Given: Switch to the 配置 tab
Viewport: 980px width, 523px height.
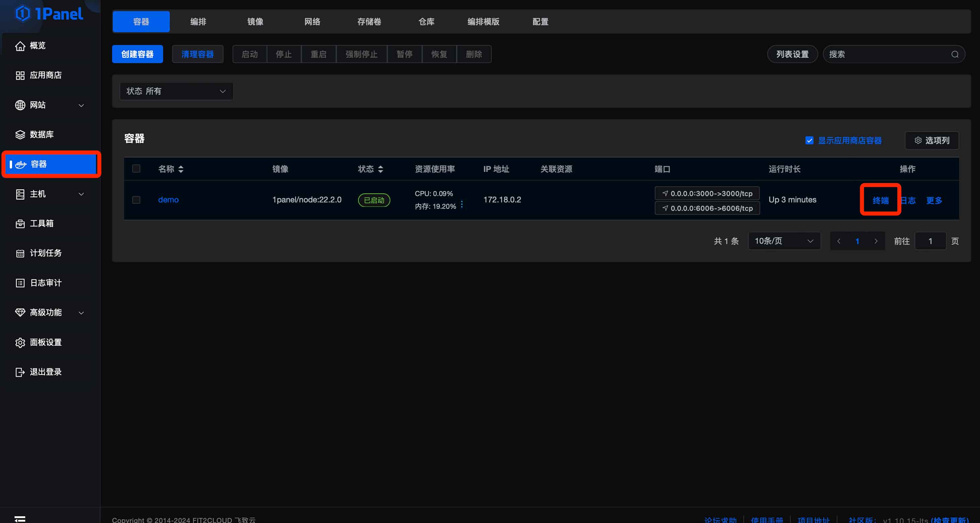Looking at the screenshot, I should (x=540, y=22).
